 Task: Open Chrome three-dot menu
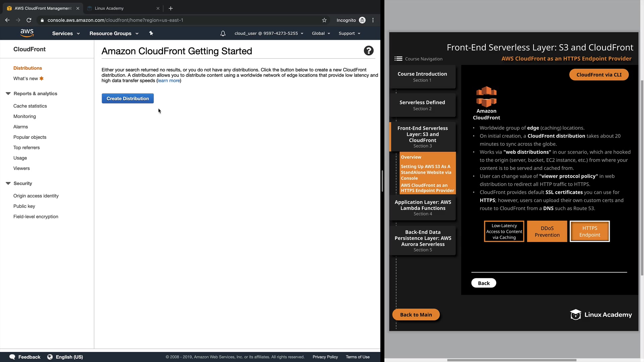click(x=373, y=20)
